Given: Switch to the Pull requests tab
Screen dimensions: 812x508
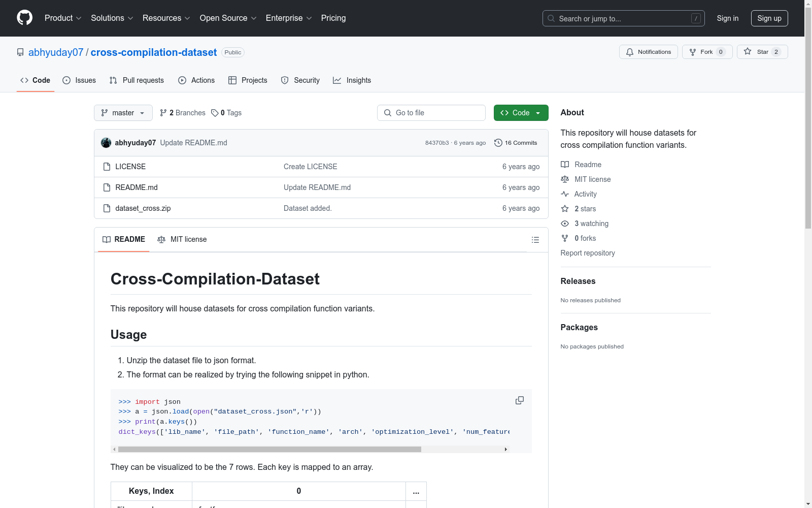Looking at the screenshot, I should (x=137, y=80).
